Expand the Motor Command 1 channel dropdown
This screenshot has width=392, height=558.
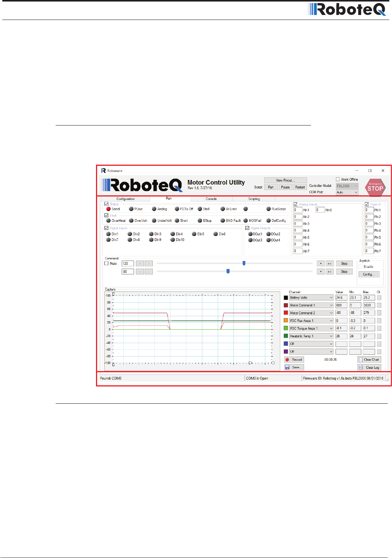click(311, 305)
